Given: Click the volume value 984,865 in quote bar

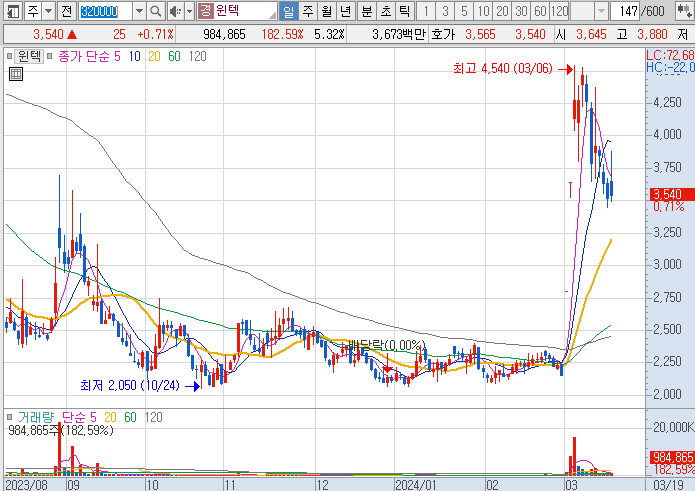Looking at the screenshot, I should [224, 35].
